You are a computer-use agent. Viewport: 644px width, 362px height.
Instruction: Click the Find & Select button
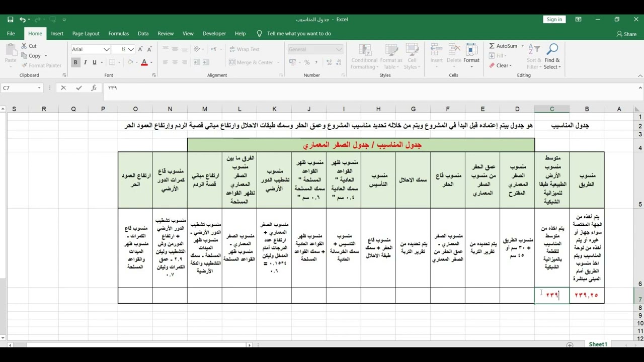click(552, 56)
